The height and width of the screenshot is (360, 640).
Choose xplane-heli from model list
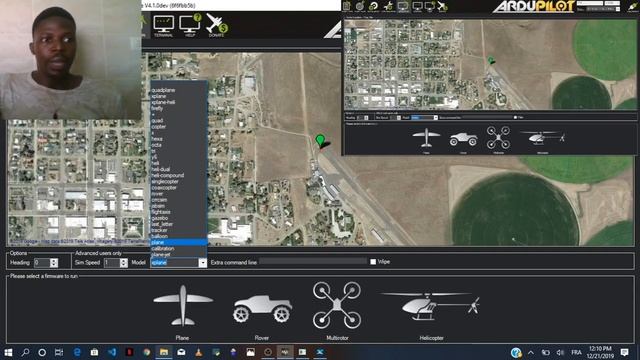coord(163,102)
